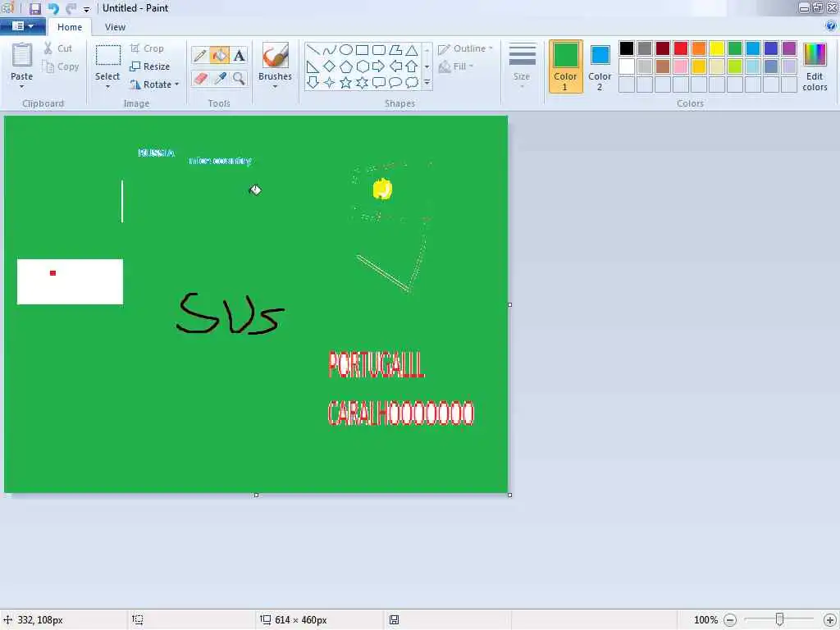Choose the Five-point star shape
The image size is (840, 630).
click(346, 83)
